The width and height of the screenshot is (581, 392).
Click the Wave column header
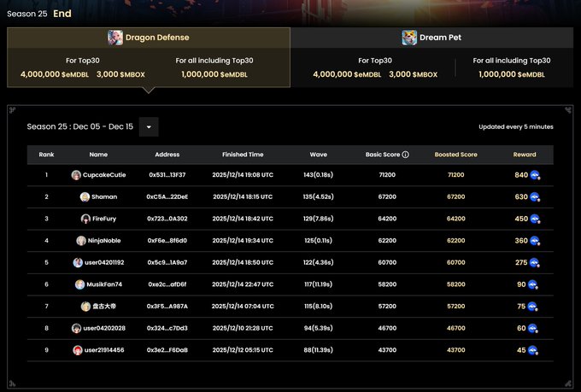[318, 155]
